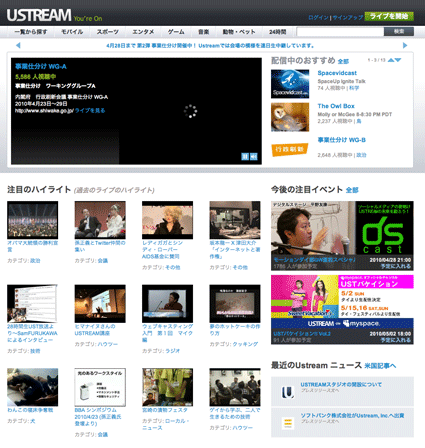The width and height of the screenshot is (425, 448).
Task: Open the Lady Gaga and Cyndi Lauper thumbnail
Action: click(x=167, y=220)
